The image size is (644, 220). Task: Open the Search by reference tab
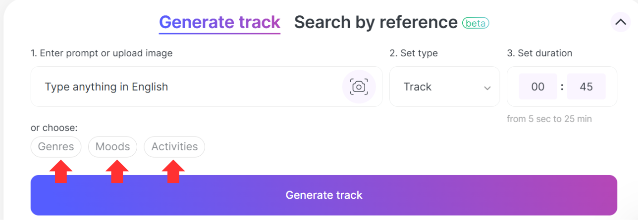click(376, 22)
